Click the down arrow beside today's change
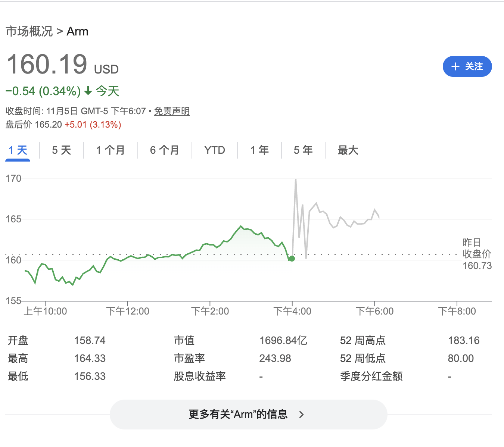This screenshot has height=447, width=504. (88, 91)
